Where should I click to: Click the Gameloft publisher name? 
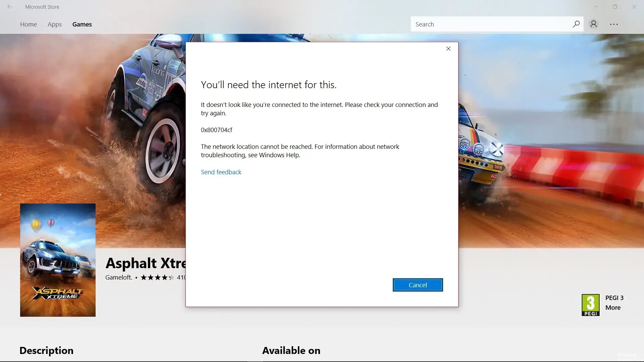pyautogui.click(x=119, y=278)
